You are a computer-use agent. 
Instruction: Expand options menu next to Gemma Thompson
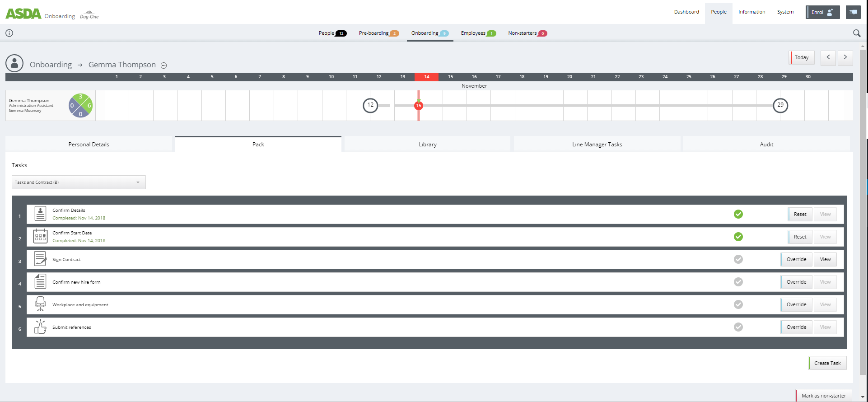tap(164, 65)
